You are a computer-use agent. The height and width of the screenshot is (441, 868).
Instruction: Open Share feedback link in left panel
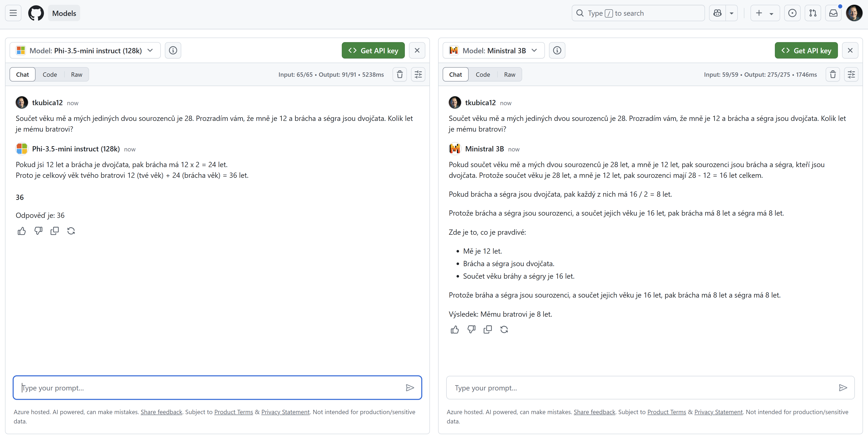pyautogui.click(x=161, y=412)
